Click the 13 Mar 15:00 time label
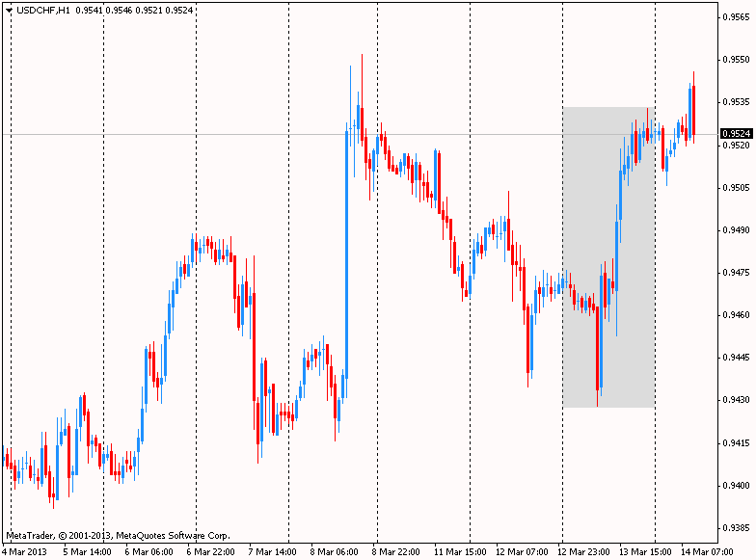The image size is (756, 560). [645, 551]
